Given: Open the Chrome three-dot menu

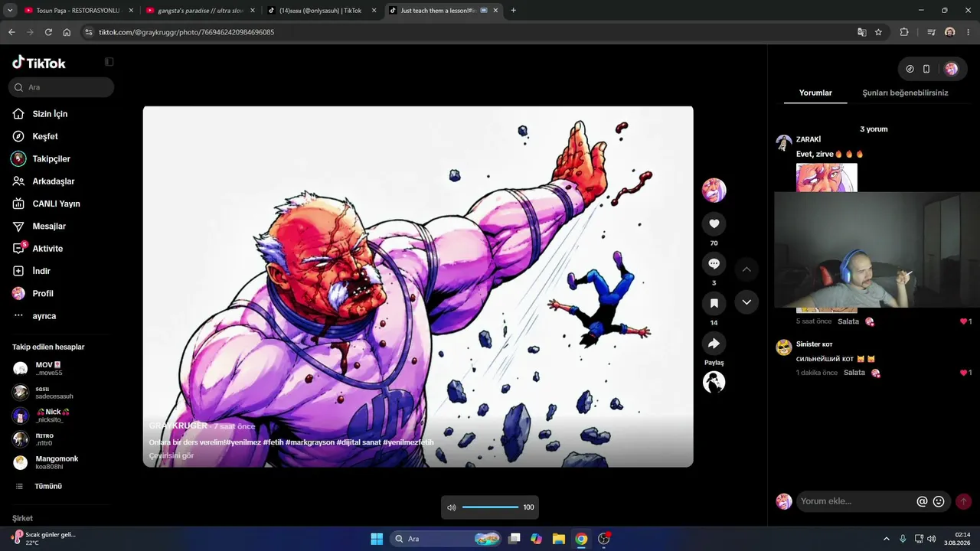Looking at the screenshot, I should tap(969, 32).
